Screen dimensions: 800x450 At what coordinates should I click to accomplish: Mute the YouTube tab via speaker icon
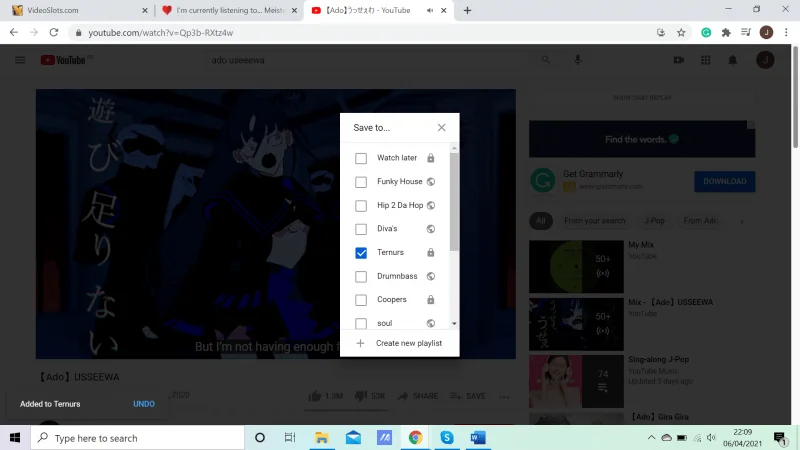pos(430,10)
